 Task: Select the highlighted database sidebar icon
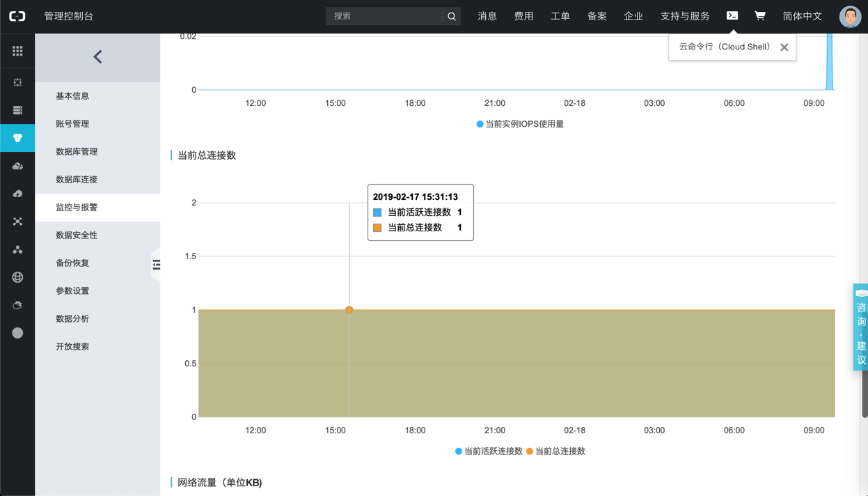pos(17,138)
